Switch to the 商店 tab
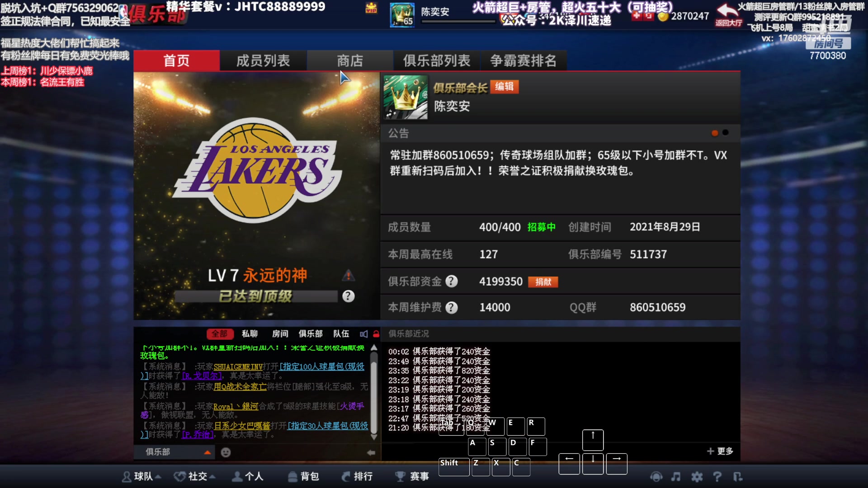The image size is (868, 488). [x=350, y=61]
